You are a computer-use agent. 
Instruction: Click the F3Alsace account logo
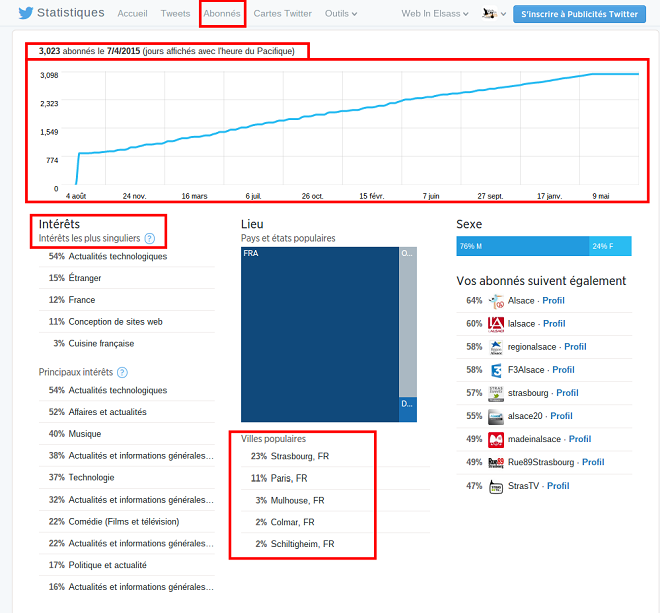(x=496, y=370)
